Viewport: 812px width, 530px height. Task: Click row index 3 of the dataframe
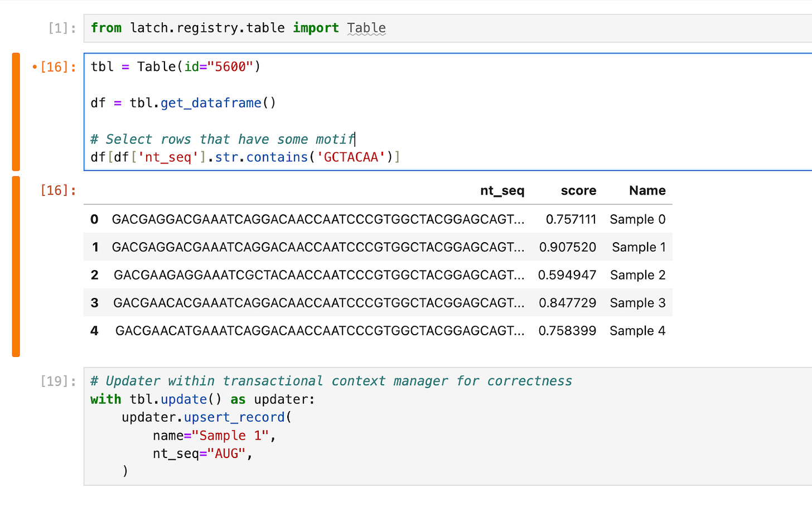click(x=94, y=303)
